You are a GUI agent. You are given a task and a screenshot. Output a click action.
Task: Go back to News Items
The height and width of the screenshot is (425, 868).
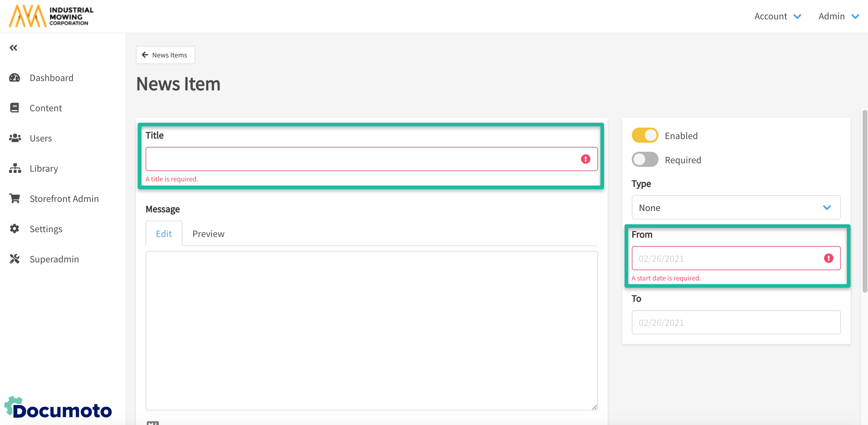tap(165, 55)
